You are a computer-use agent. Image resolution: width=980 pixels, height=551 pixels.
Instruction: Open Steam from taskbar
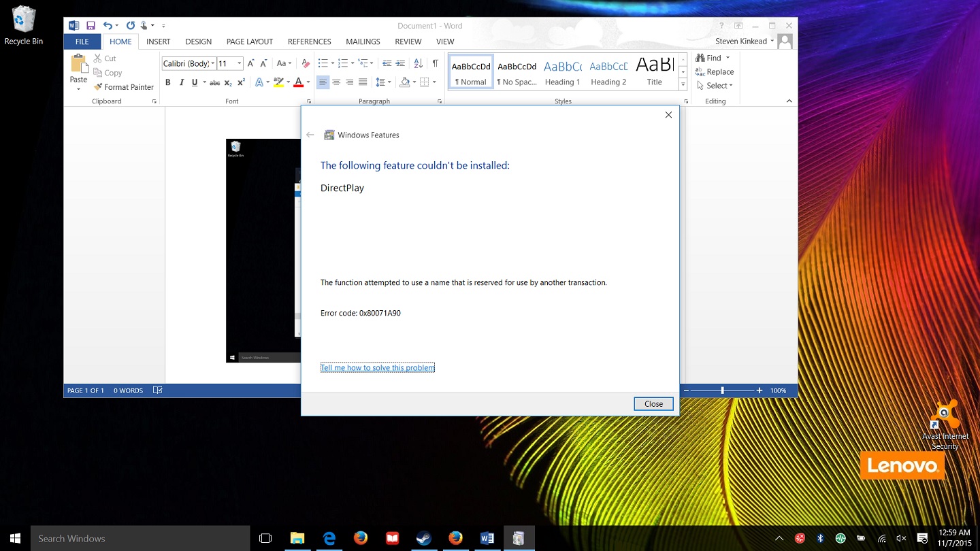tap(424, 538)
